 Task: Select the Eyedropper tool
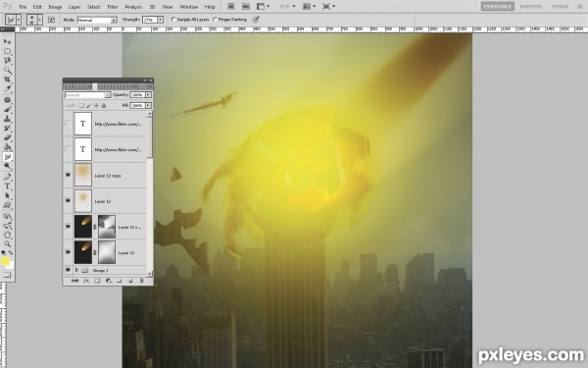point(7,89)
